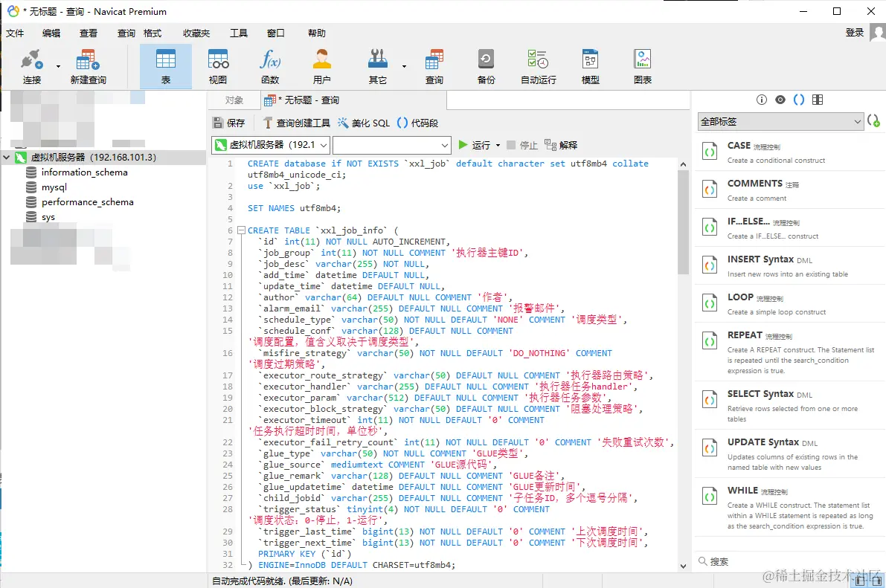This screenshot has height=588, width=886.
Task: Open the 文件 (File) menu
Action: pyautogui.click(x=16, y=33)
